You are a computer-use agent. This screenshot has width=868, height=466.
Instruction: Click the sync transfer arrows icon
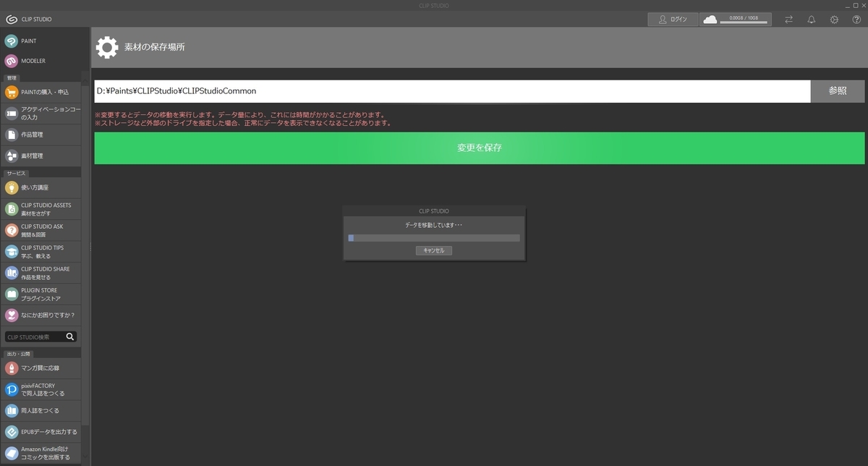pos(788,19)
